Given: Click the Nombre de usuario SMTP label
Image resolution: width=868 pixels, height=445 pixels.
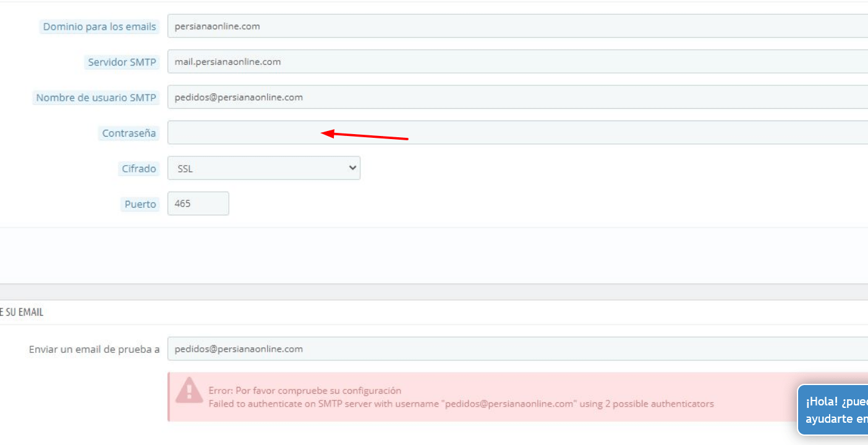Looking at the screenshot, I should (96, 98).
